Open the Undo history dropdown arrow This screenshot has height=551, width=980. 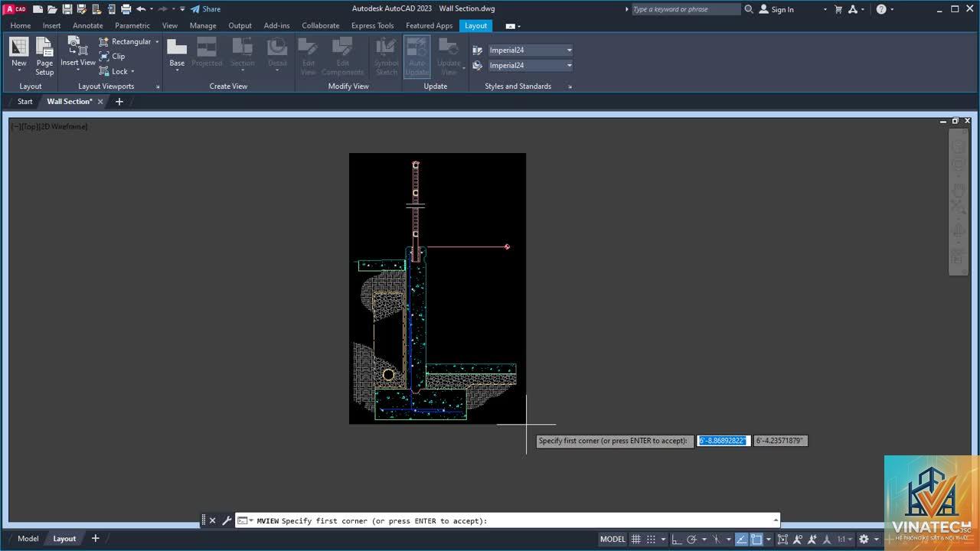point(151,9)
